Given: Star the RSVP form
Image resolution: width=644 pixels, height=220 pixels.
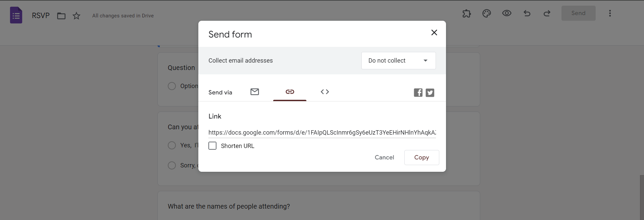Looking at the screenshot, I should [77, 16].
